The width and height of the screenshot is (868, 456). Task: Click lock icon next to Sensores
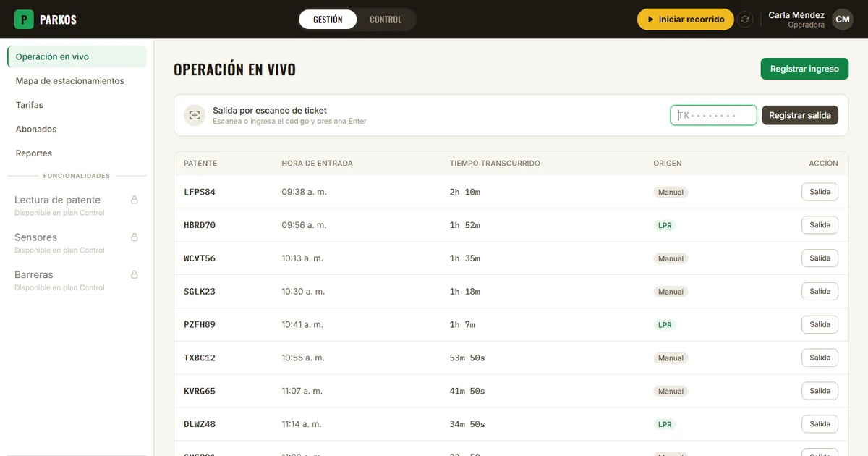tap(134, 237)
